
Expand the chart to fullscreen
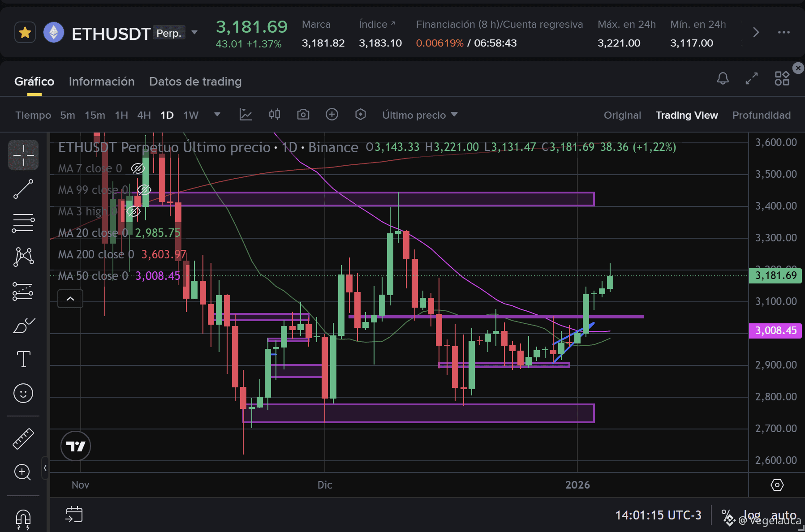pyautogui.click(x=752, y=79)
